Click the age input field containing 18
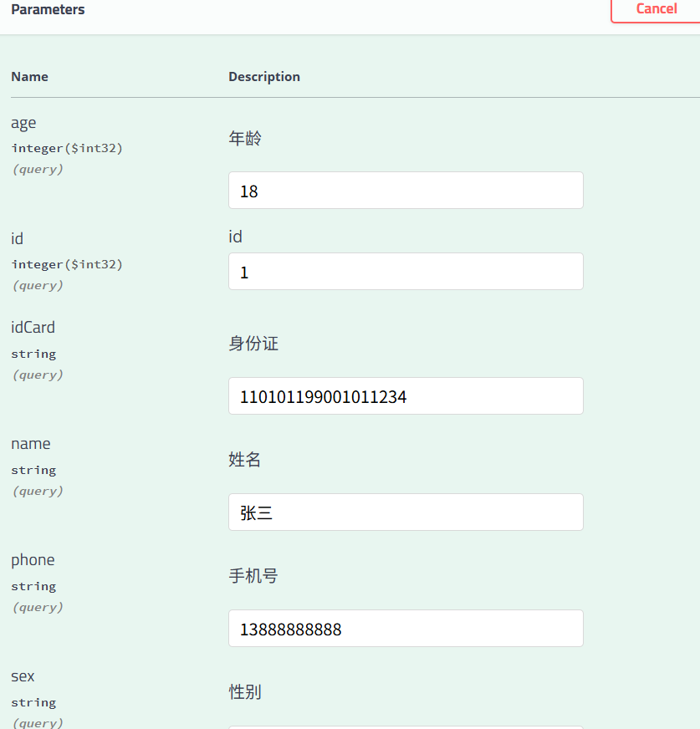 406,190
